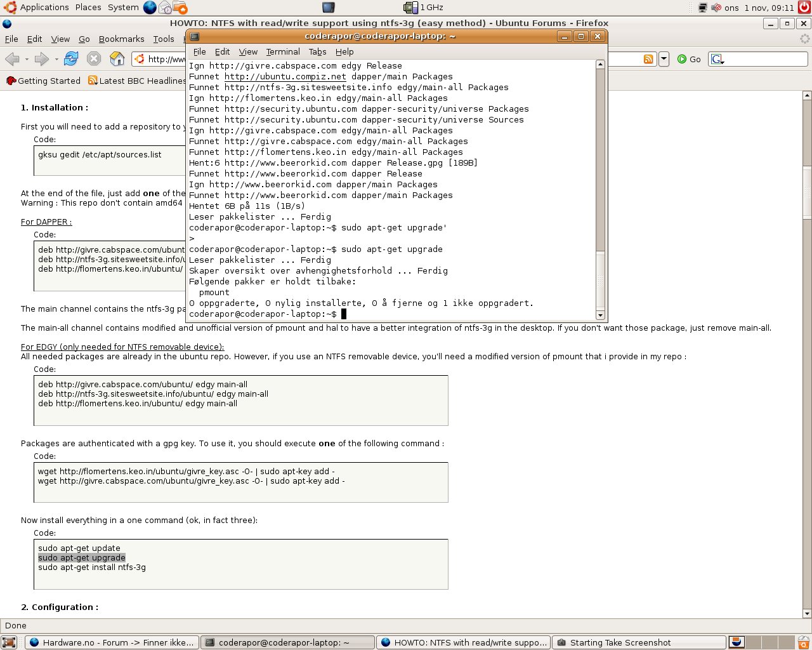
Task: Open the Ubuntu Applications menu
Action: click(x=37, y=8)
